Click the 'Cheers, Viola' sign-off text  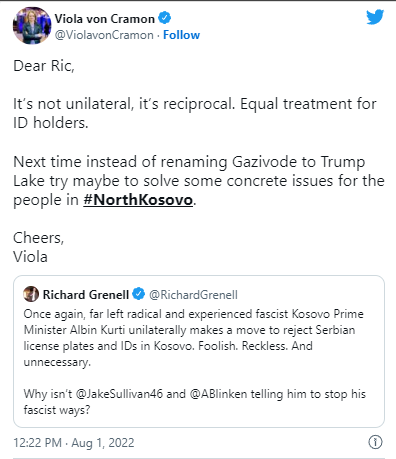(x=38, y=247)
